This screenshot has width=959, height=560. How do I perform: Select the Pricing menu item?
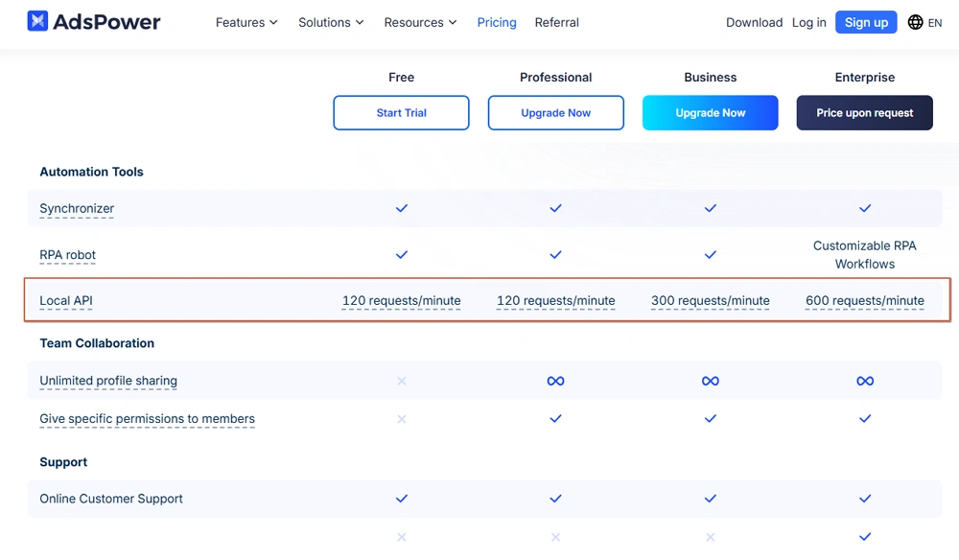pos(497,22)
